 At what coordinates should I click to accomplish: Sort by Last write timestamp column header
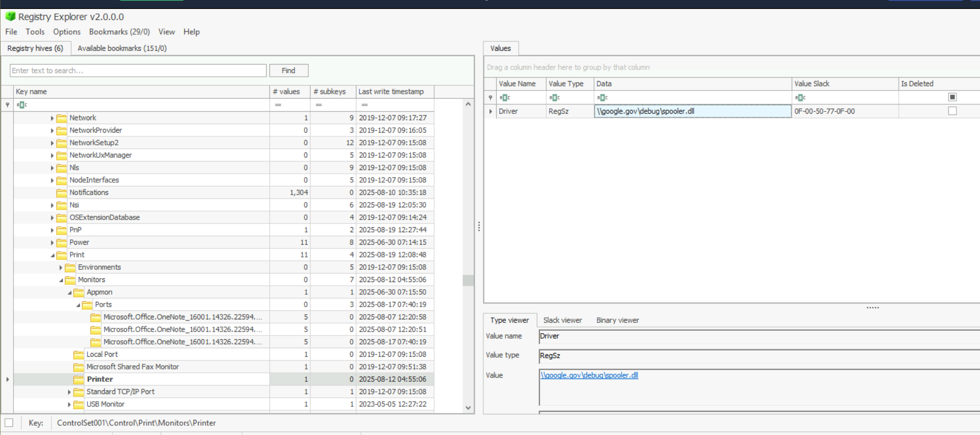pyautogui.click(x=395, y=92)
